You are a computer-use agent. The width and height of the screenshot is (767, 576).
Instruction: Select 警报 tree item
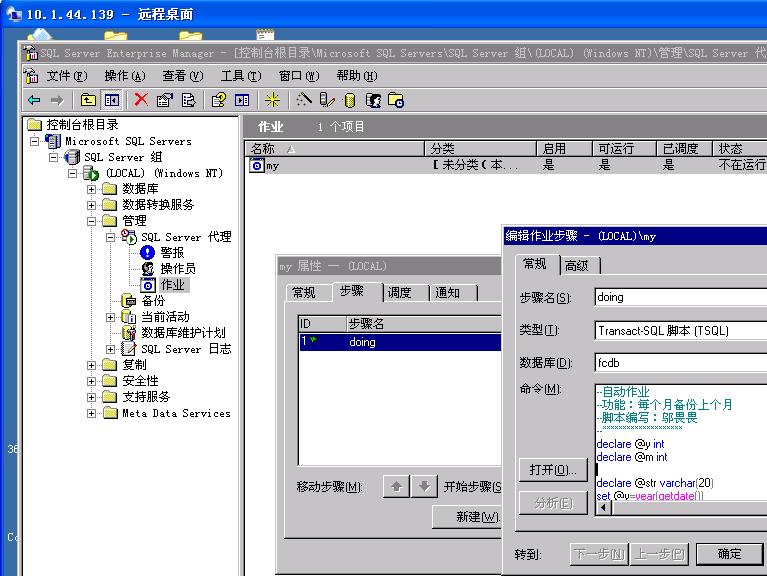point(172,253)
